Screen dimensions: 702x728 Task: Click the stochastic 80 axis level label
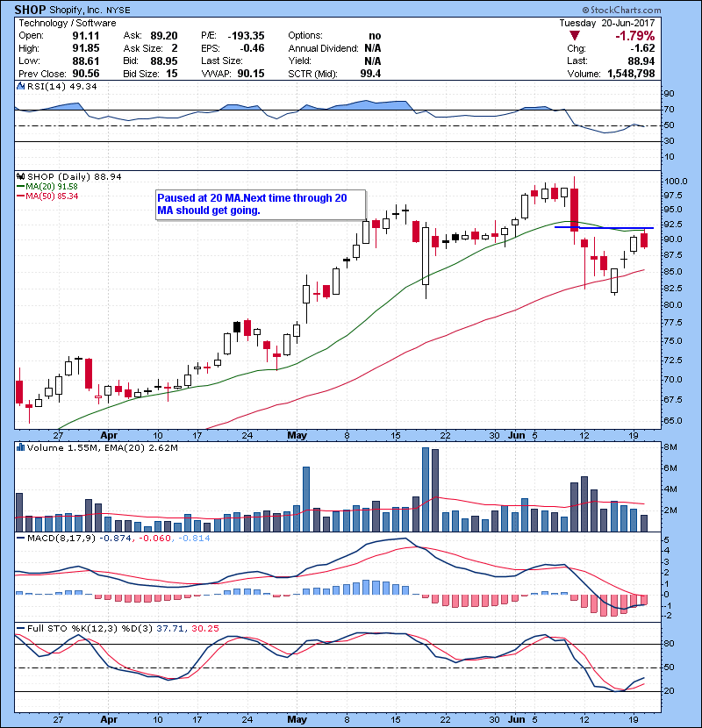click(x=670, y=644)
